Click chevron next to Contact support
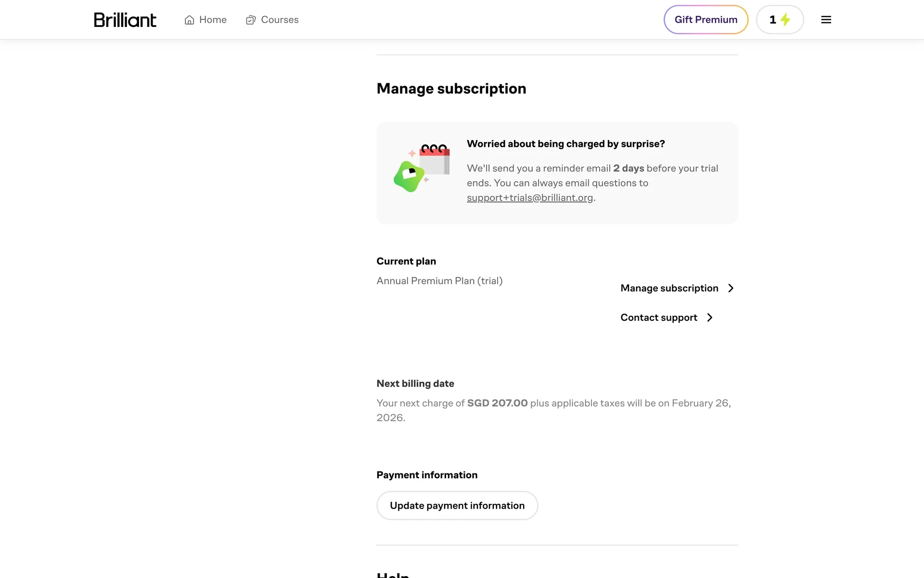The width and height of the screenshot is (924, 578). (710, 317)
